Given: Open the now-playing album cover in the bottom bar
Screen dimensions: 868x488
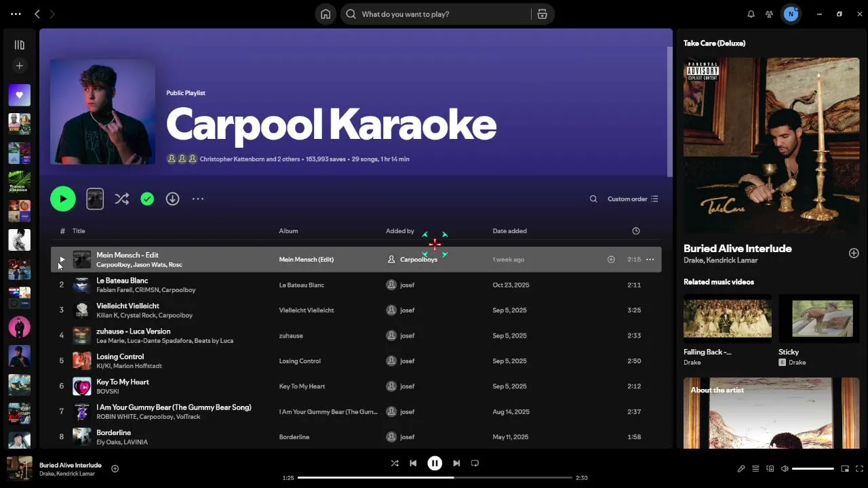Looking at the screenshot, I should 20,468.
